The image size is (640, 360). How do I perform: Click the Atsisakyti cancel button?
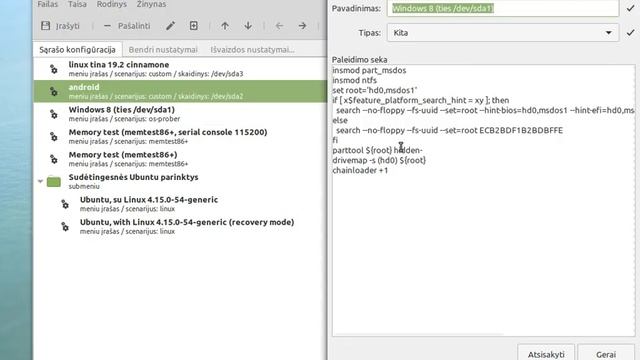tap(546, 353)
